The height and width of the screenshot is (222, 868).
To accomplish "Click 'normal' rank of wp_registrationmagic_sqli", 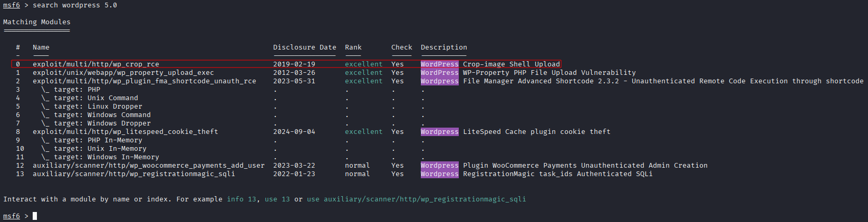I will pyautogui.click(x=358, y=174).
